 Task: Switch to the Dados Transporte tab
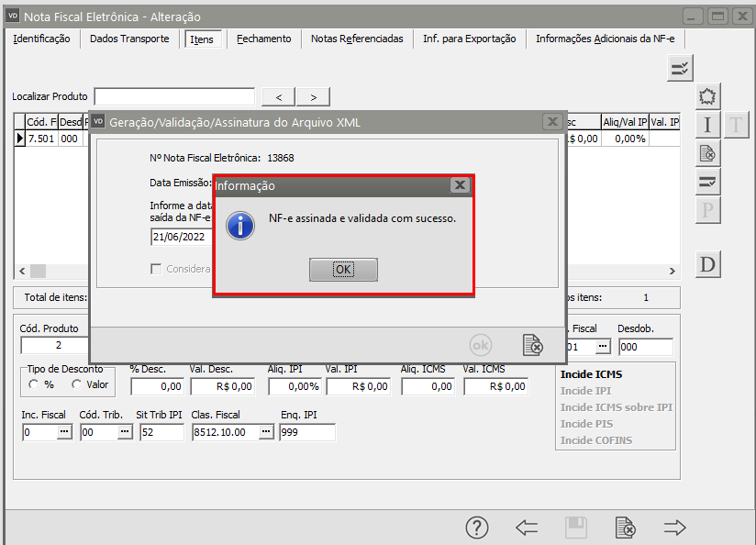(x=129, y=39)
